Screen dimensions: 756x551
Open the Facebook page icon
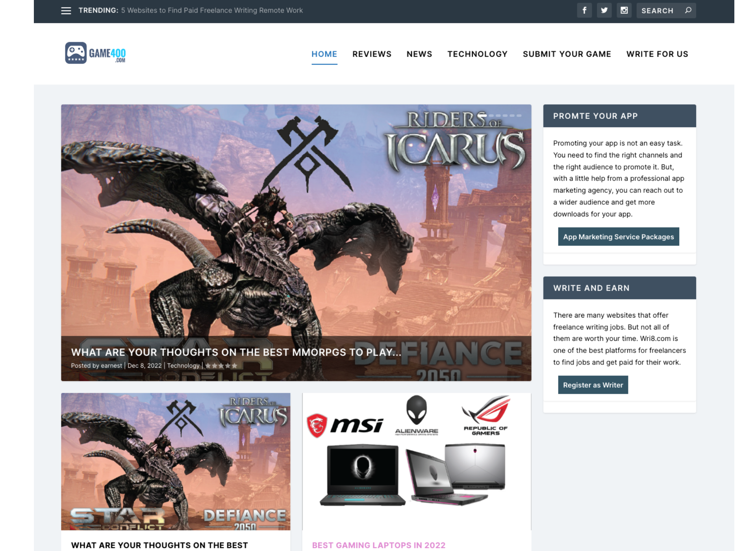[x=584, y=10]
